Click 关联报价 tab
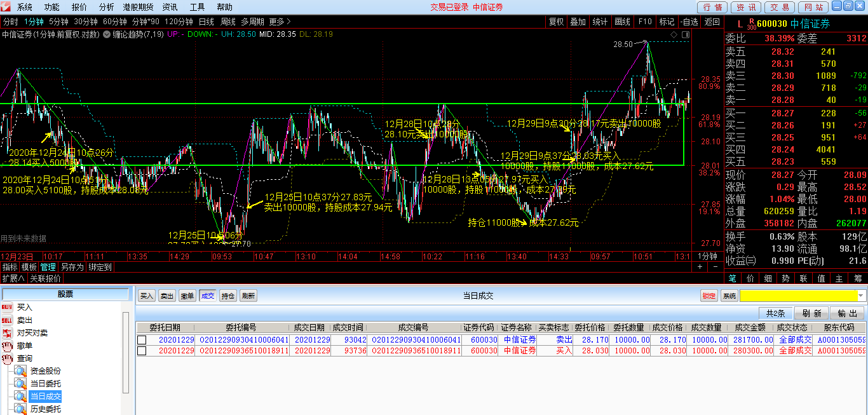 click(x=46, y=278)
